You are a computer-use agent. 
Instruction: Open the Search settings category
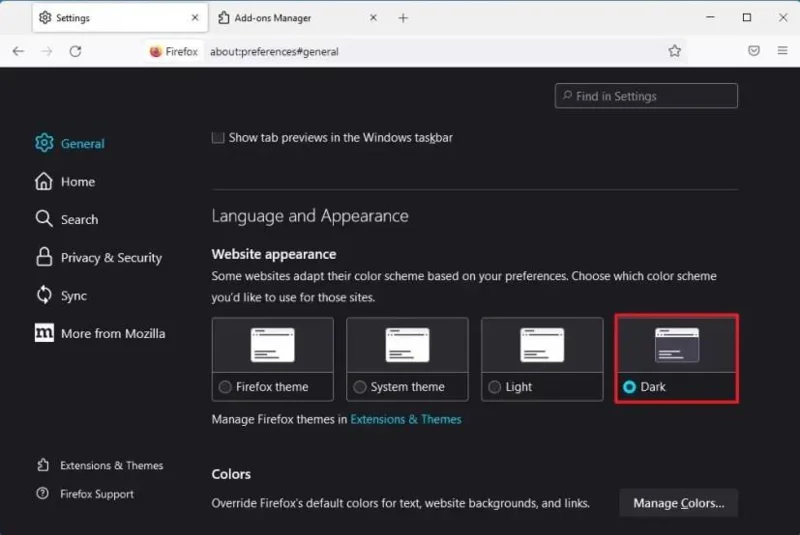[66, 219]
